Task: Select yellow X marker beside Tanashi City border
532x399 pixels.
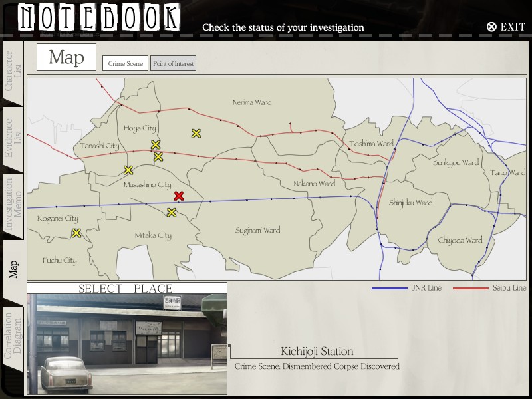Action: [128, 170]
